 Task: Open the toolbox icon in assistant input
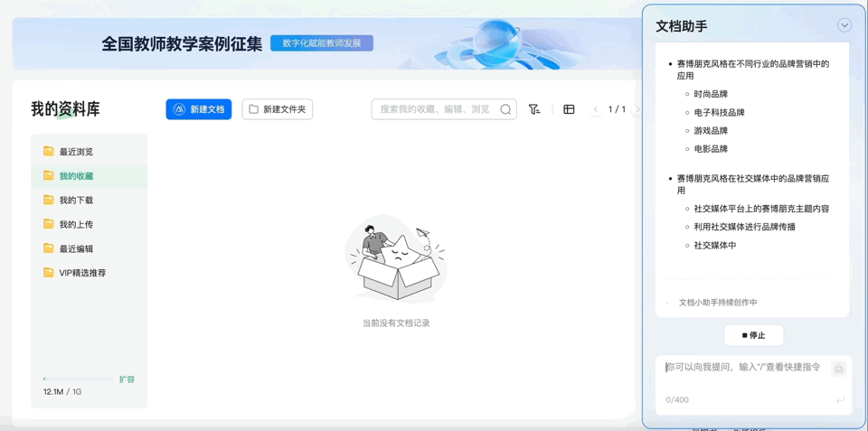(x=839, y=369)
